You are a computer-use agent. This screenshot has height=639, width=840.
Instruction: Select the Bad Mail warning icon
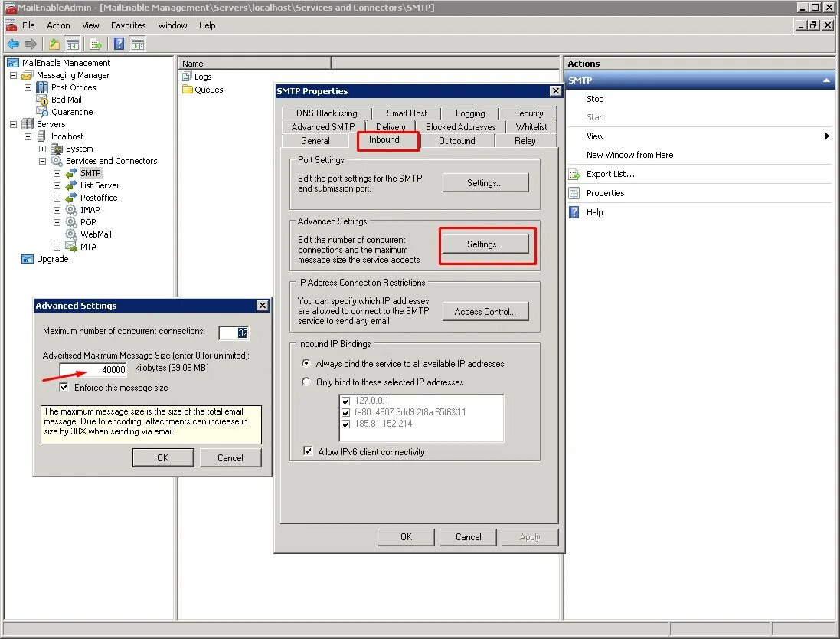tap(42, 100)
